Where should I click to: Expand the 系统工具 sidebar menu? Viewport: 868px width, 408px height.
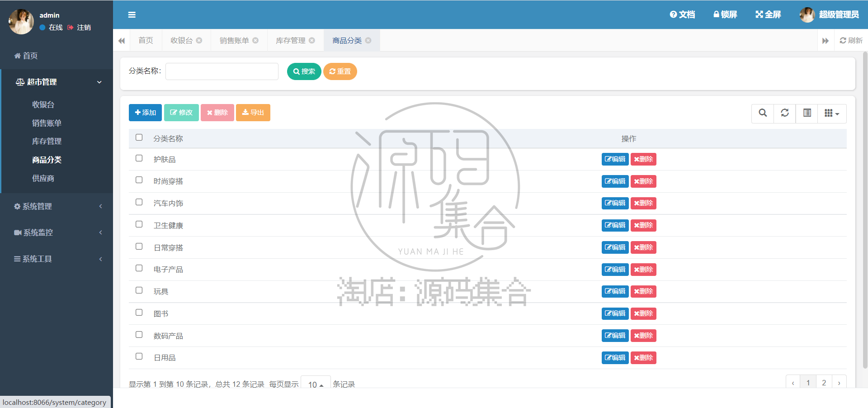pos(57,259)
